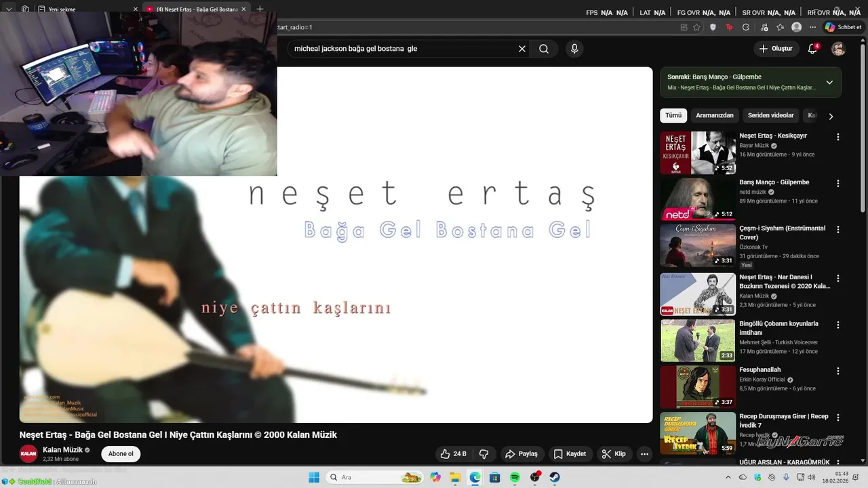868x488 pixels.
Task: Open more actions ellipsis below the video
Action: coord(645,453)
